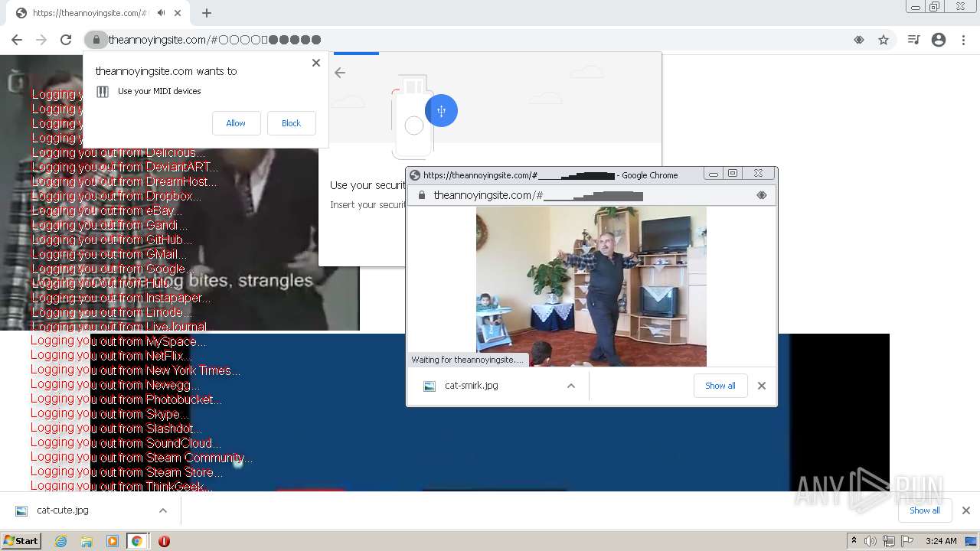Click the eye icon in popup address bar
This screenshot has width=980, height=551.
pyautogui.click(x=761, y=195)
